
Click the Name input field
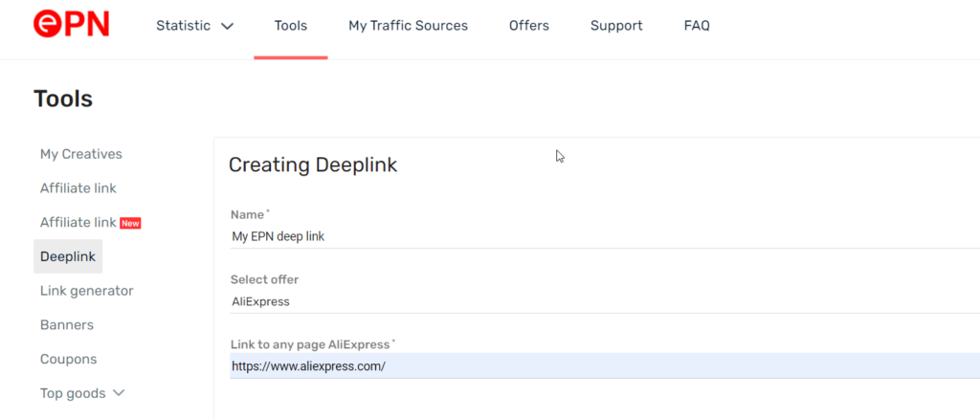pos(605,237)
